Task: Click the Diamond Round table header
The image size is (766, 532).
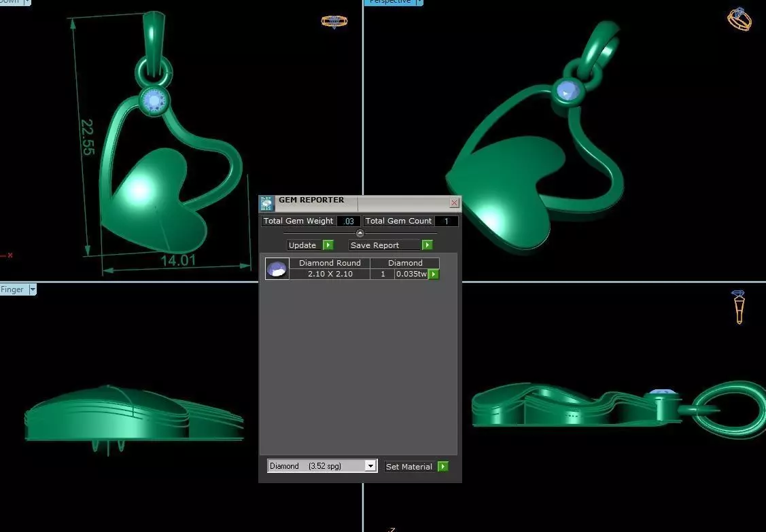Action: 330,263
